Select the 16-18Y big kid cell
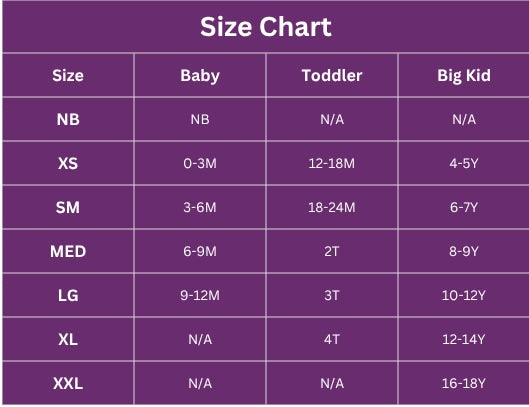The image size is (529, 407). click(464, 383)
